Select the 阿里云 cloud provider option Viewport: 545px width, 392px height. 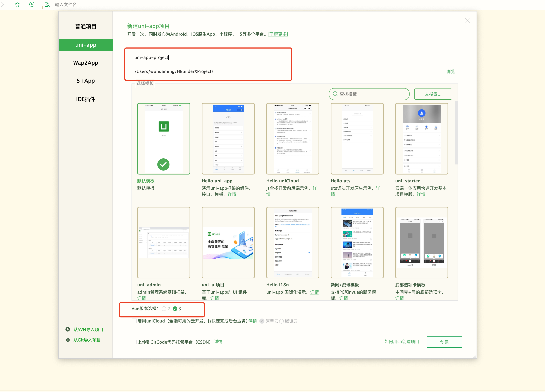point(262,321)
